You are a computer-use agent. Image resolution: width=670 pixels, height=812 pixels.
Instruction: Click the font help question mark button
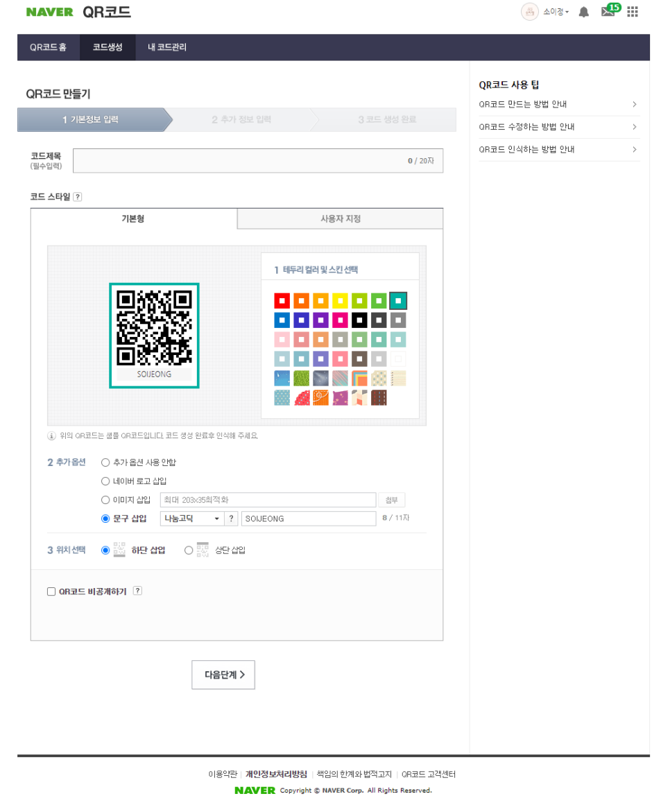click(232, 519)
